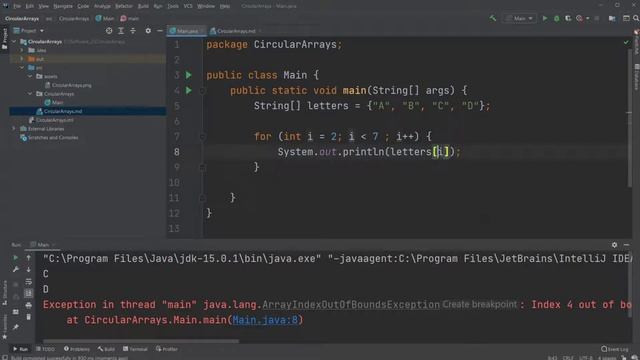Open the Project Structure dialog icon

click(612, 18)
